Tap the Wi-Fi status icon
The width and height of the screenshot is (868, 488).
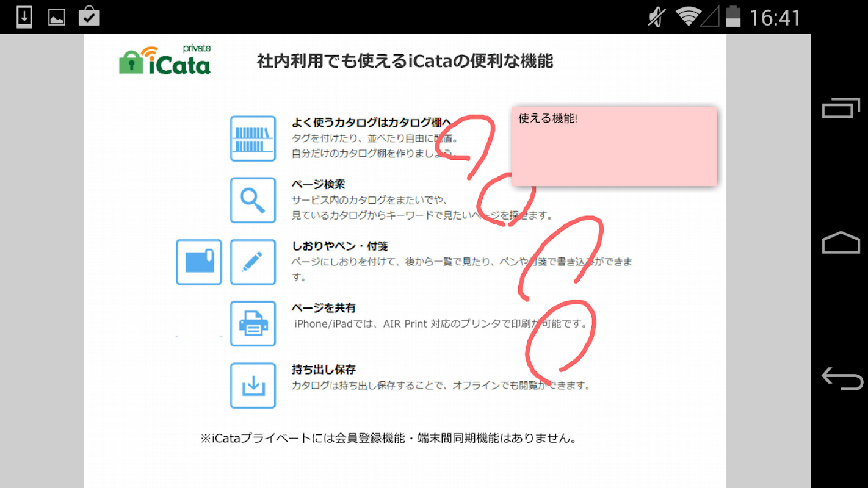[688, 17]
